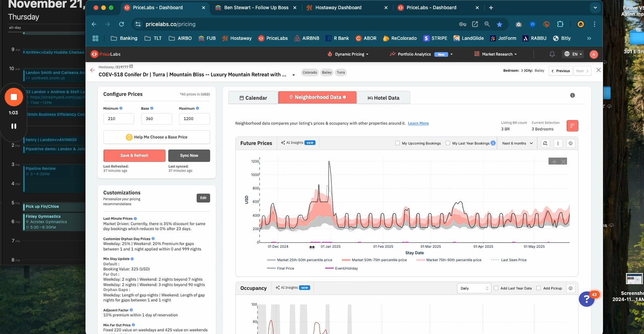644x334 pixels.
Task: Click the refresh icon in Future Prices
Action: [x=545, y=143]
